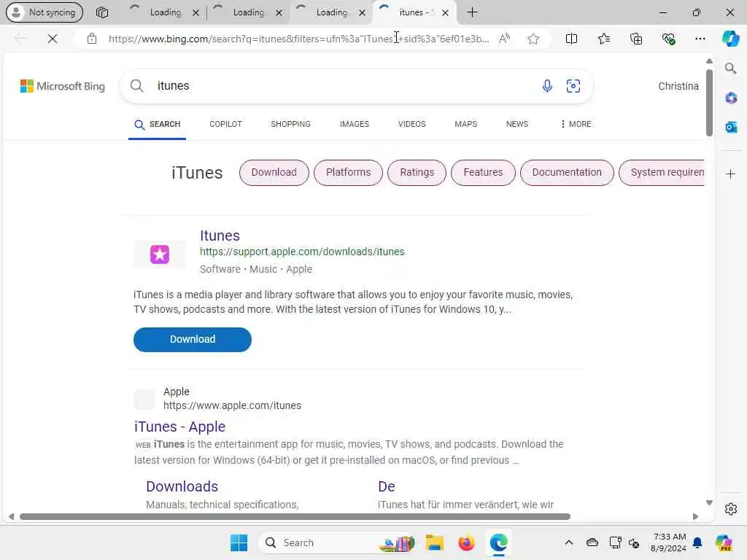Open Settings and more ellipsis menu
This screenshot has height=560, width=747.
[700, 39]
